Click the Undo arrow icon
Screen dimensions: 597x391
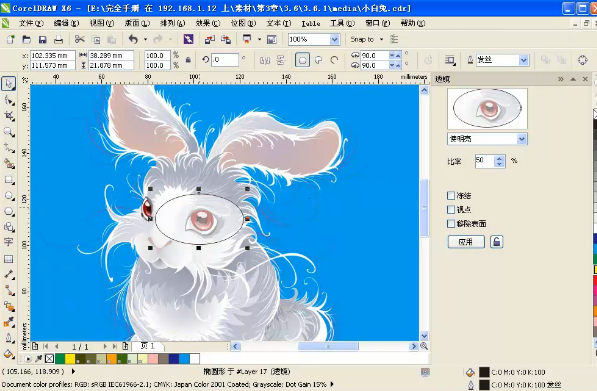pos(133,39)
